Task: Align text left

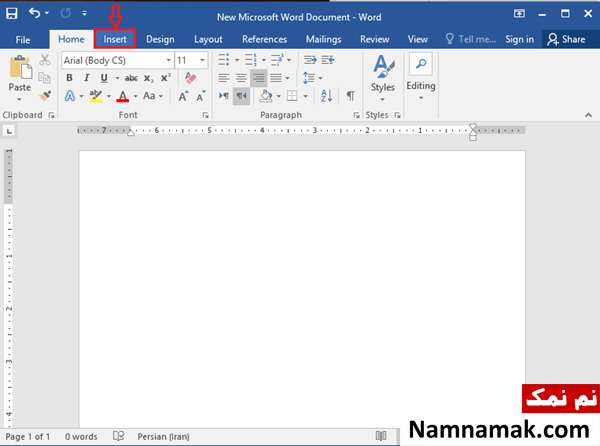Action: [x=224, y=78]
